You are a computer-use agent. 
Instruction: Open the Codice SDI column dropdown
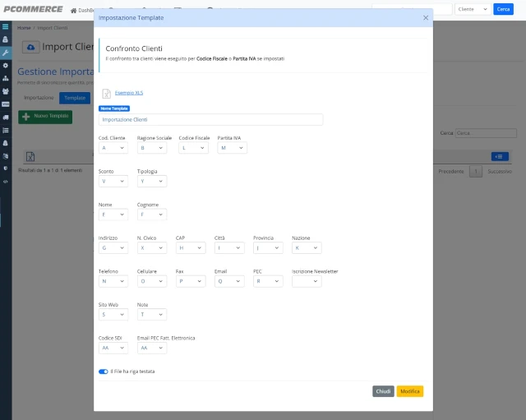[113, 348]
